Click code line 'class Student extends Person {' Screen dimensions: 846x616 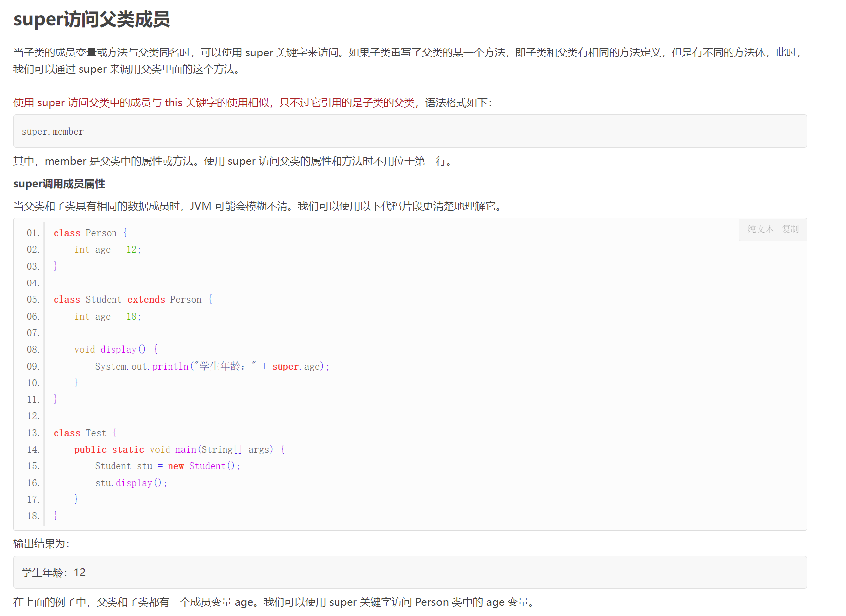click(x=133, y=299)
